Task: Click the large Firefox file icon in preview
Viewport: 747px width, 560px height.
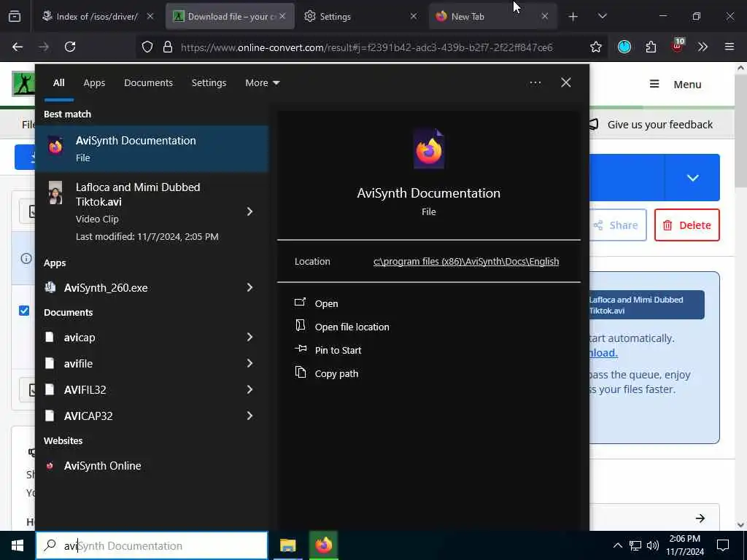Action: tap(429, 149)
